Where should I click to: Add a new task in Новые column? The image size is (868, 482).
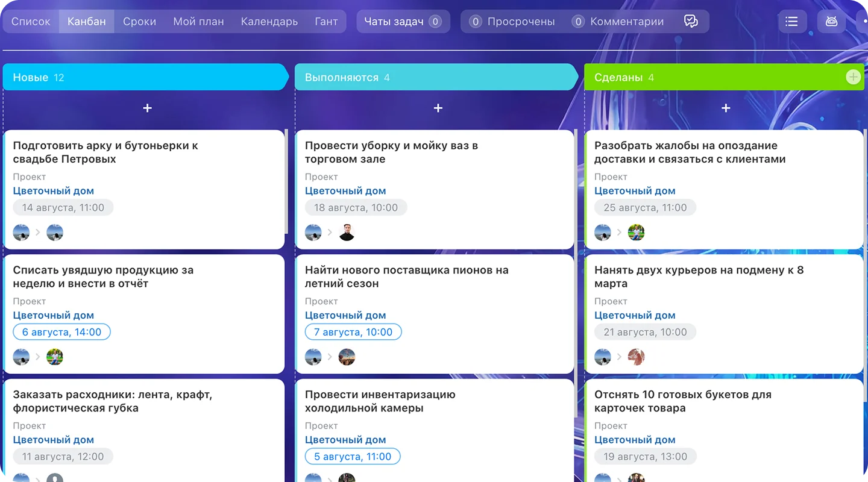click(147, 108)
